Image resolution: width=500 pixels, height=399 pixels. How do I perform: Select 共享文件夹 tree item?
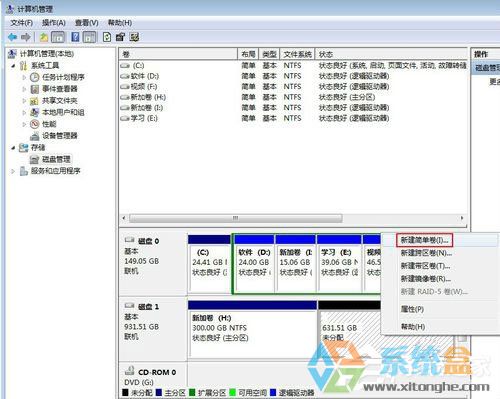tap(60, 101)
